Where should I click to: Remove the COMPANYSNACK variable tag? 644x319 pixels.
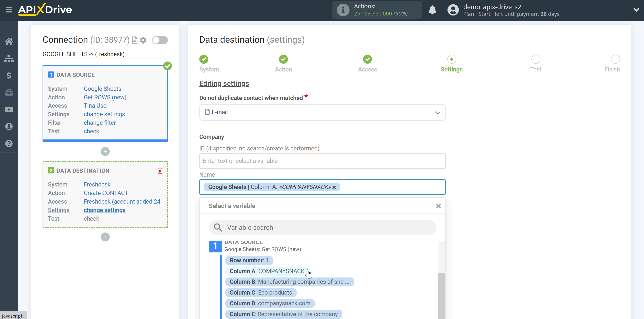point(334,187)
